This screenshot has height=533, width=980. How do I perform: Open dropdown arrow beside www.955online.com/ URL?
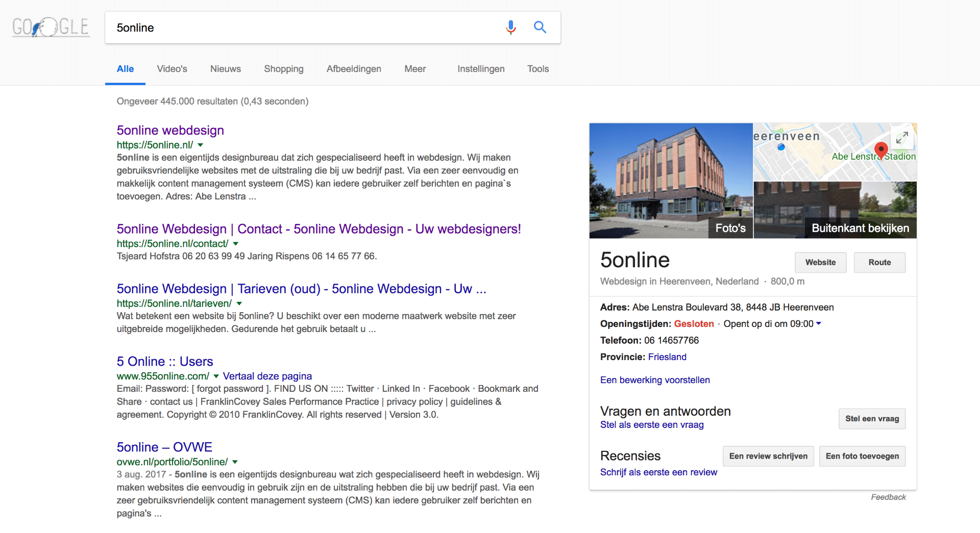pyautogui.click(x=216, y=376)
